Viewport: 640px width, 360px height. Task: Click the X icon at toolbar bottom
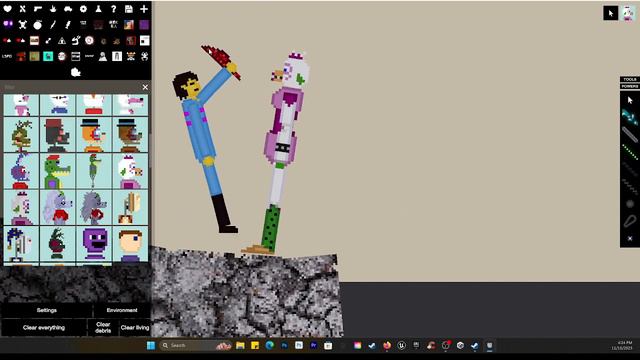[630, 238]
